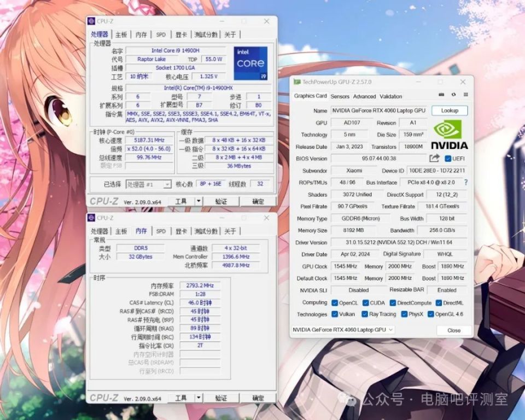Click Driver Version field in GPU-Z

pos(399,242)
